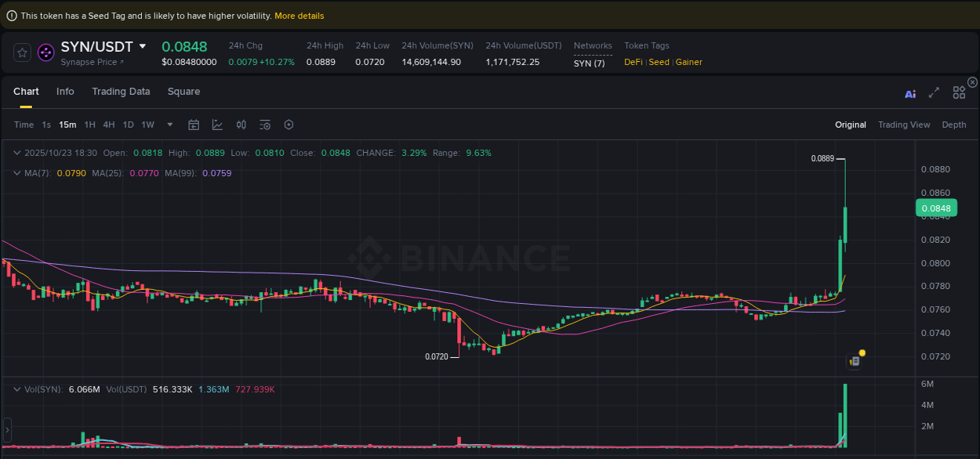Click the highlighted 0.0848 price label

[936, 208]
